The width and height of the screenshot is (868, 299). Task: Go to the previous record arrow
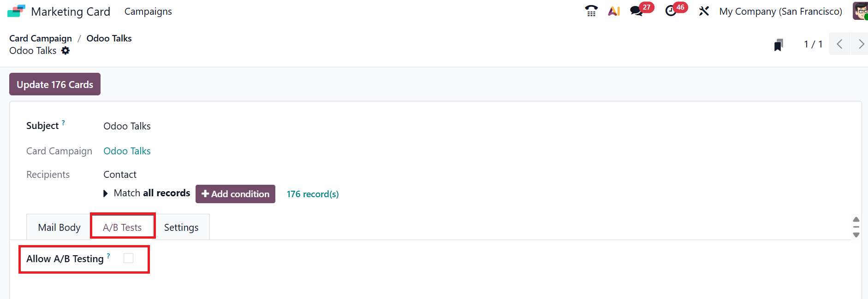[839, 44]
